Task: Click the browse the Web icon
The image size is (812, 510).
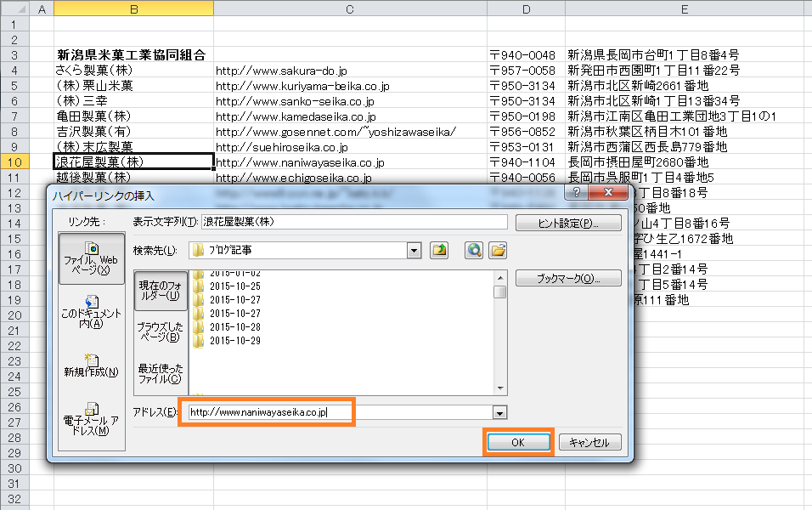Action: tap(474, 250)
